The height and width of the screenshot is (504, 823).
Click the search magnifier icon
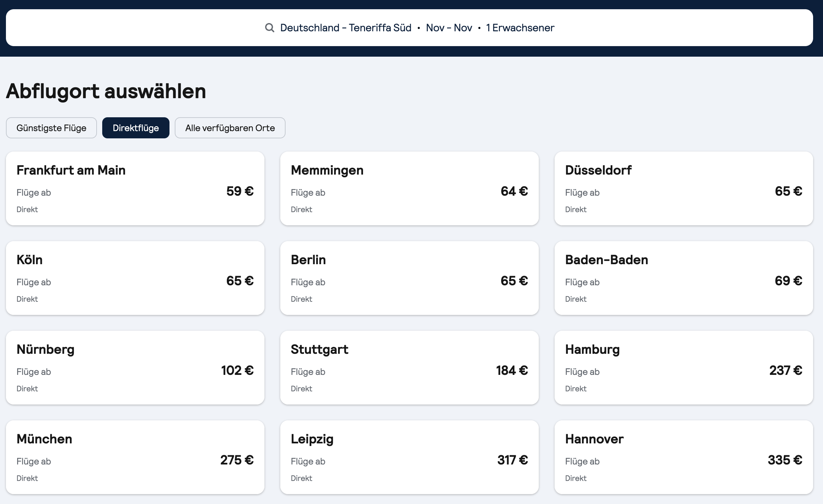click(x=269, y=28)
